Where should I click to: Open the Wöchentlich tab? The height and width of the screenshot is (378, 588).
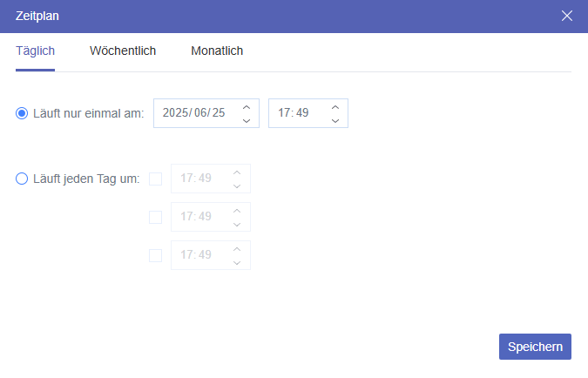click(123, 51)
